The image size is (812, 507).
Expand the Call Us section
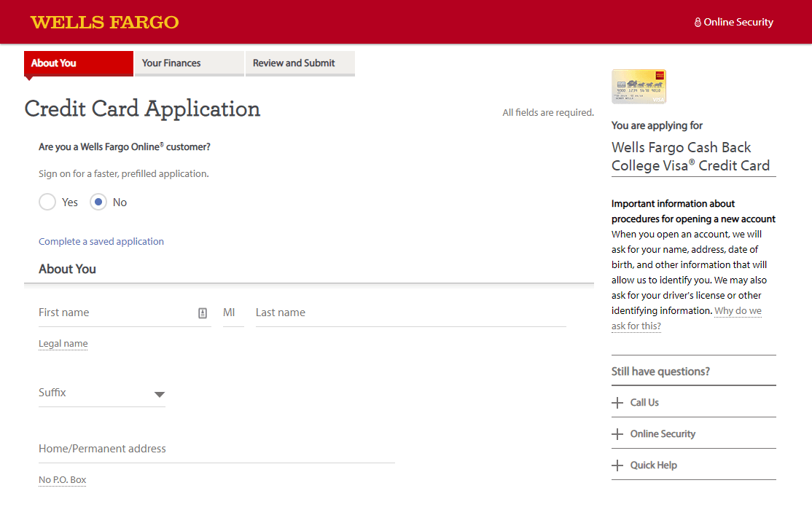click(644, 403)
